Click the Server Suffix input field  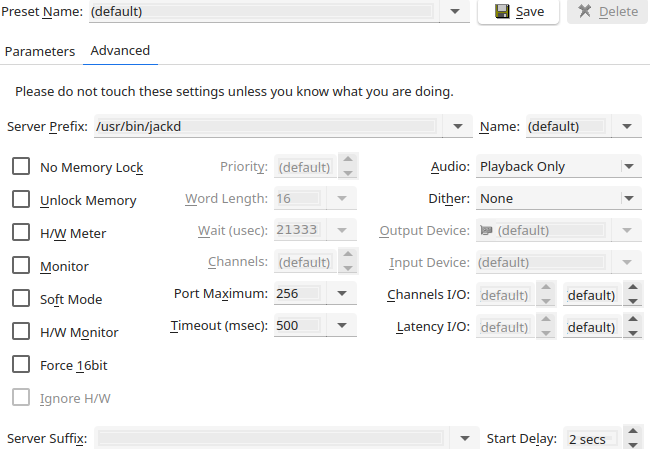click(270, 439)
